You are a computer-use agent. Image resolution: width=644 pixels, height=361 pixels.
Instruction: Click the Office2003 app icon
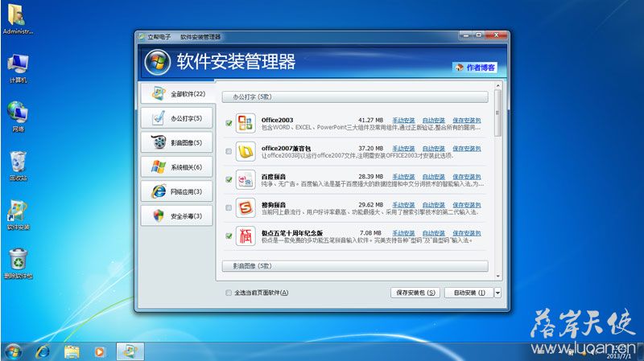tap(246, 123)
